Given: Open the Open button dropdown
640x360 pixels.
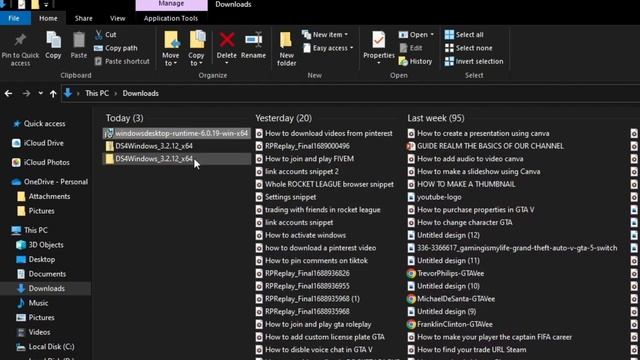Looking at the screenshot, I should (x=432, y=35).
